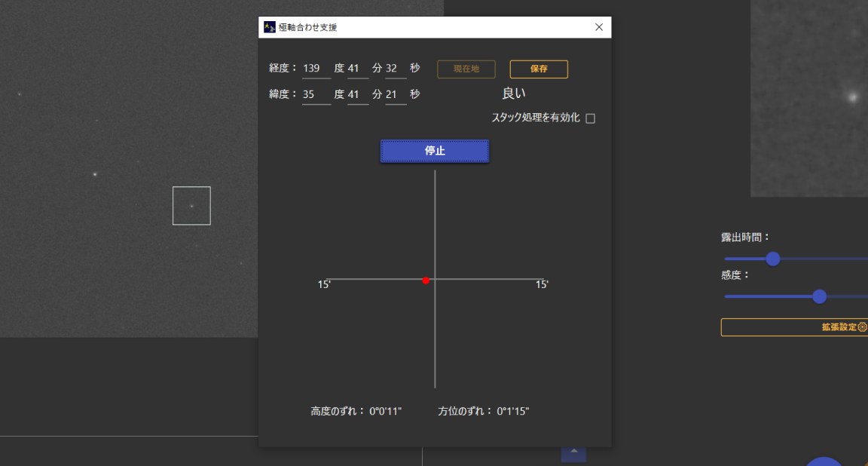
Task: Click the 方位のずれ value 0°1'15"
Action: (512, 411)
